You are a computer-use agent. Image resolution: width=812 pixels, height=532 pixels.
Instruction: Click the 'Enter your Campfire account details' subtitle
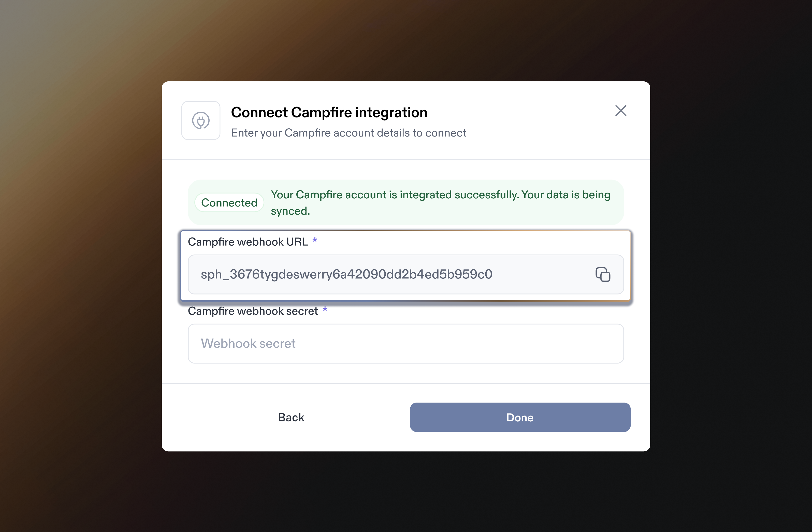tap(348, 133)
